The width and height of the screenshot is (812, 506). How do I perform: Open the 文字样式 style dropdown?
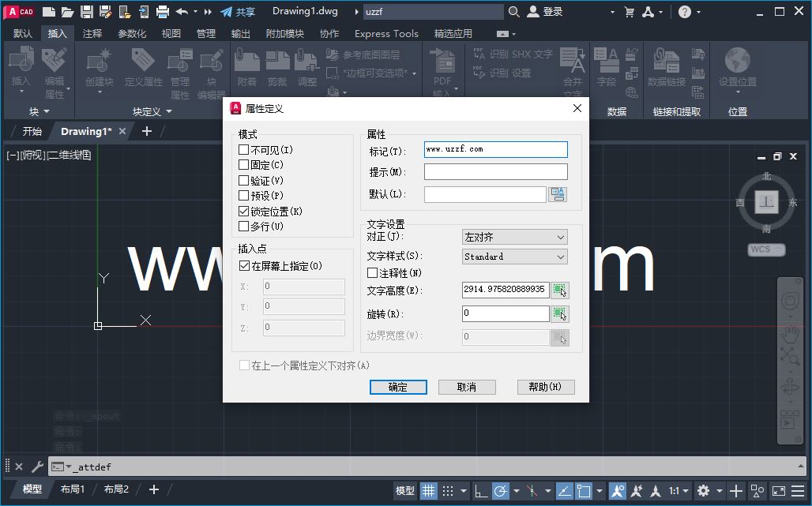[563, 257]
